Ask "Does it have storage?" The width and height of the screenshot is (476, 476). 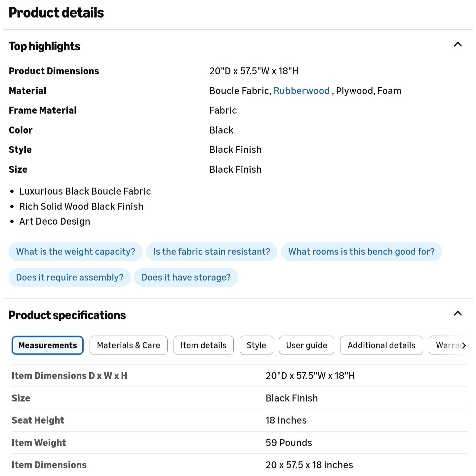click(186, 277)
